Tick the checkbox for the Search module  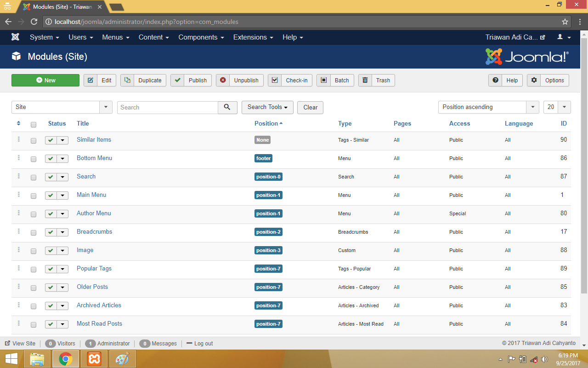click(34, 178)
